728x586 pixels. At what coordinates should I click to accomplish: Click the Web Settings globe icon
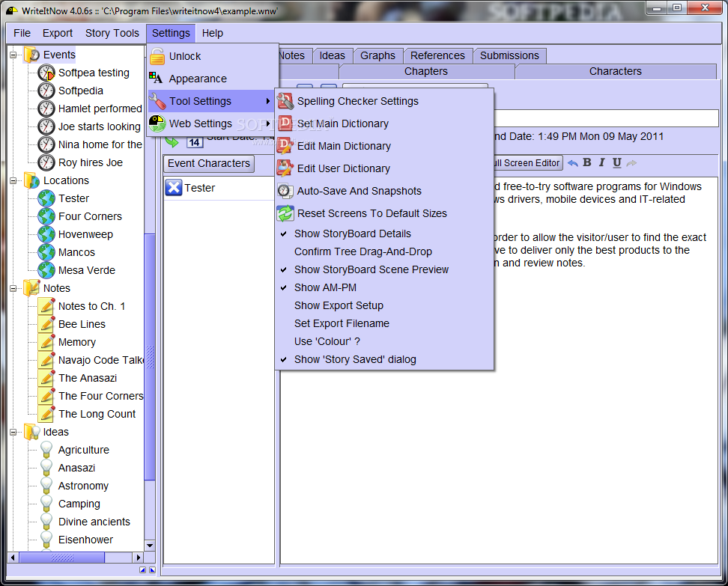157,123
